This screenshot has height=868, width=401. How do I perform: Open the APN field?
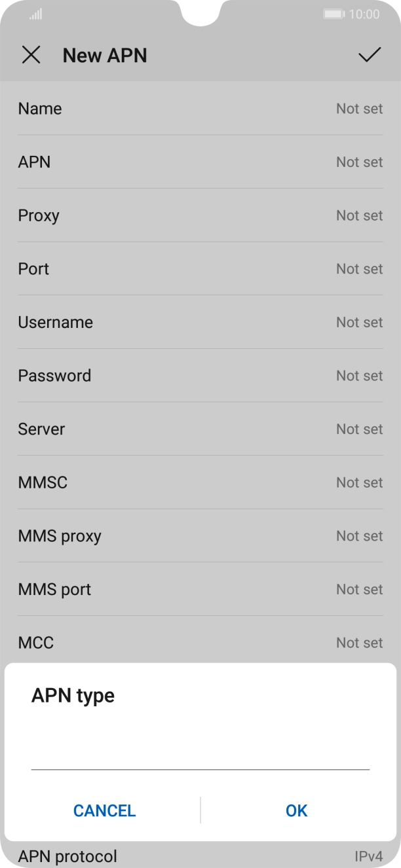click(x=200, y=162)
